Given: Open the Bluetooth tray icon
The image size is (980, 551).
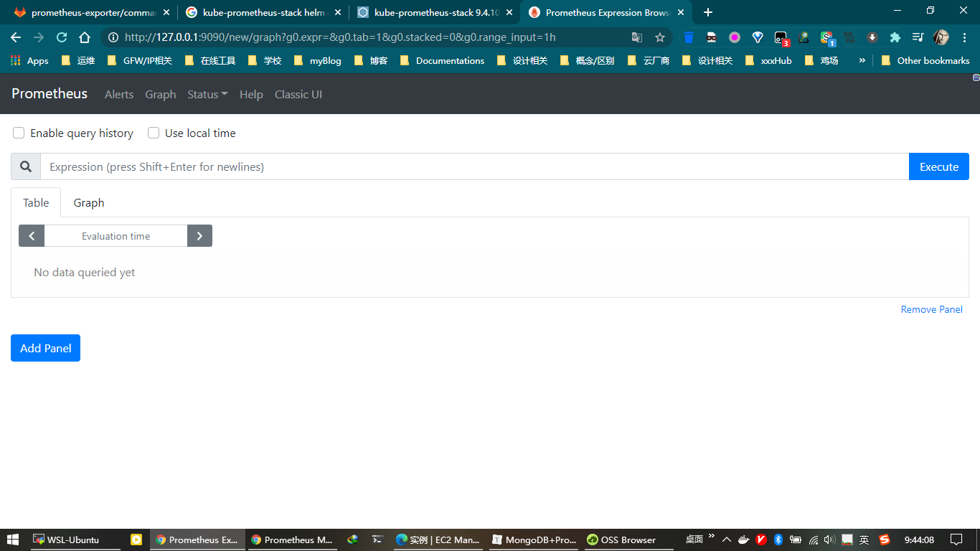Looking at the screenshot, I should pyautogui.click(x=778, y=540).
